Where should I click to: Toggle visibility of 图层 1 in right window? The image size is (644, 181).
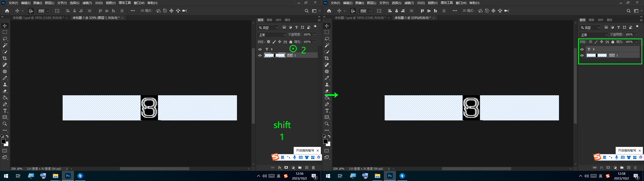click(582, 55)
